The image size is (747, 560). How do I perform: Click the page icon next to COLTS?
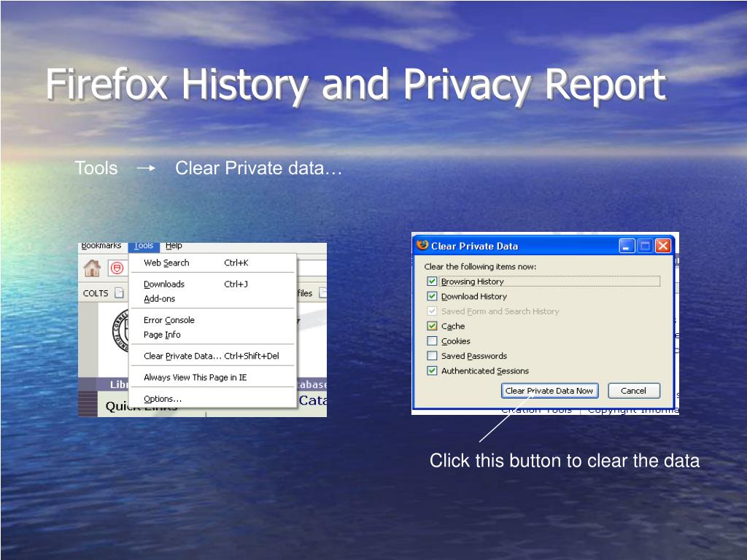pos(119,293)
